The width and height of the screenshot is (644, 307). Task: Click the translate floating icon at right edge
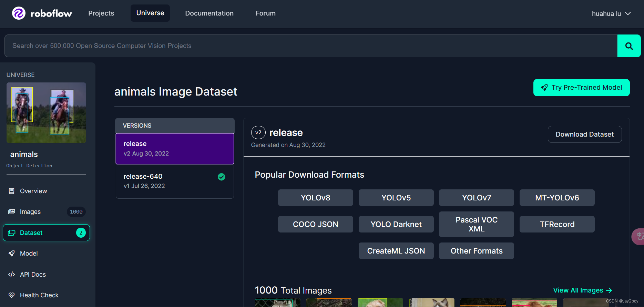coord(638,237)
